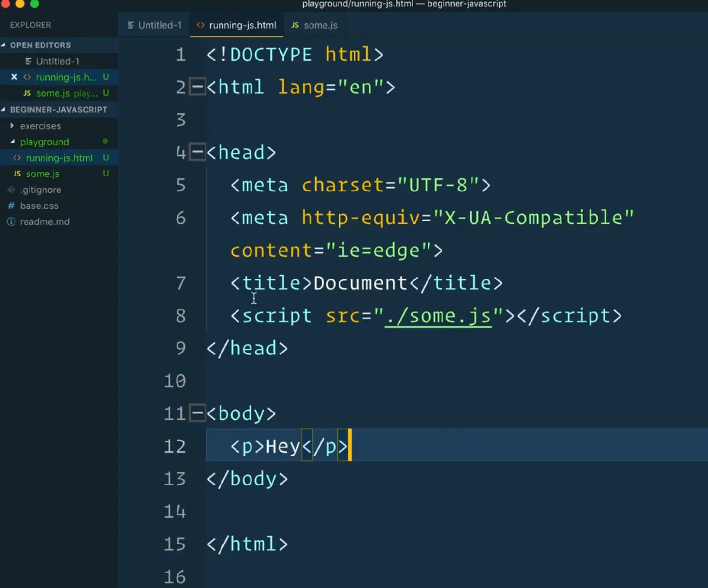This screenshot has height=588, width=708.
Task: Click the text file icon on Untitled-1 tab
Action: point(131,25)
